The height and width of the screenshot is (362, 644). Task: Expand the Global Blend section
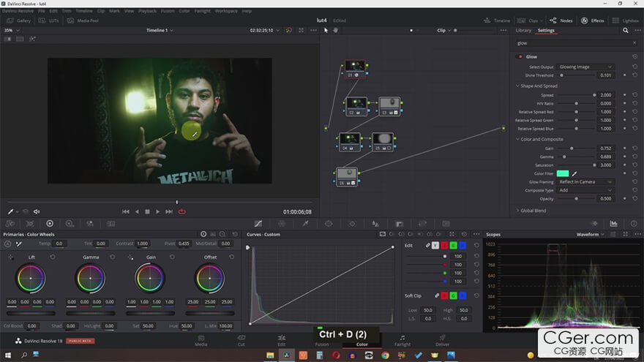click(x=534, y=211)
